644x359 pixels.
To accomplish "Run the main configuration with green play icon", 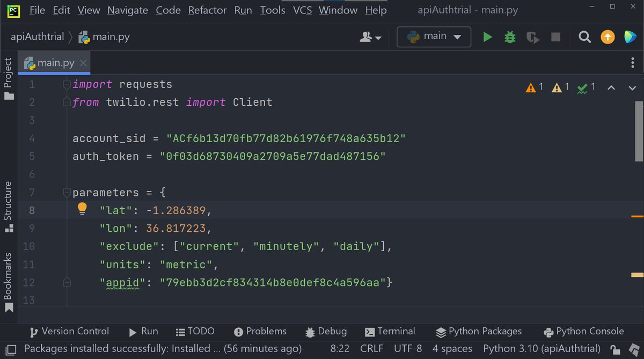I will click(487, 37).
